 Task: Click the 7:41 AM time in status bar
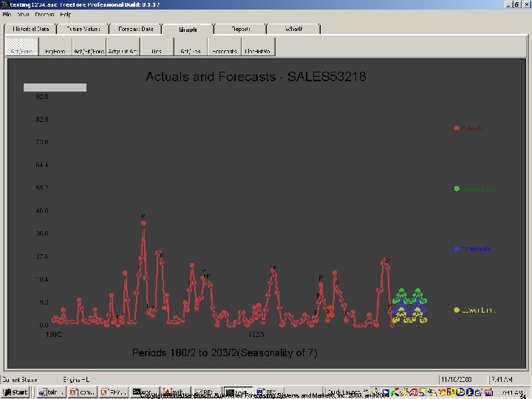click(x=502, y=379)
